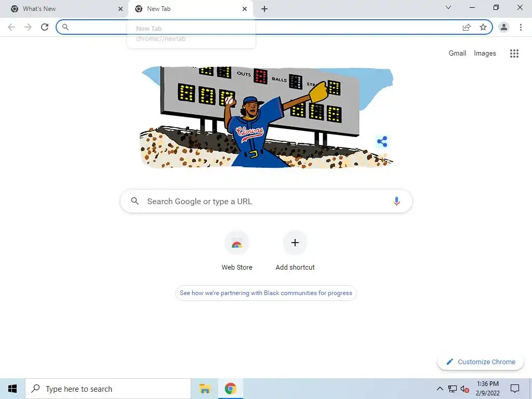532x399 pixels.
Task: Open a new tab with plus button
Action: pyautogui.click(x=264, y=9)
